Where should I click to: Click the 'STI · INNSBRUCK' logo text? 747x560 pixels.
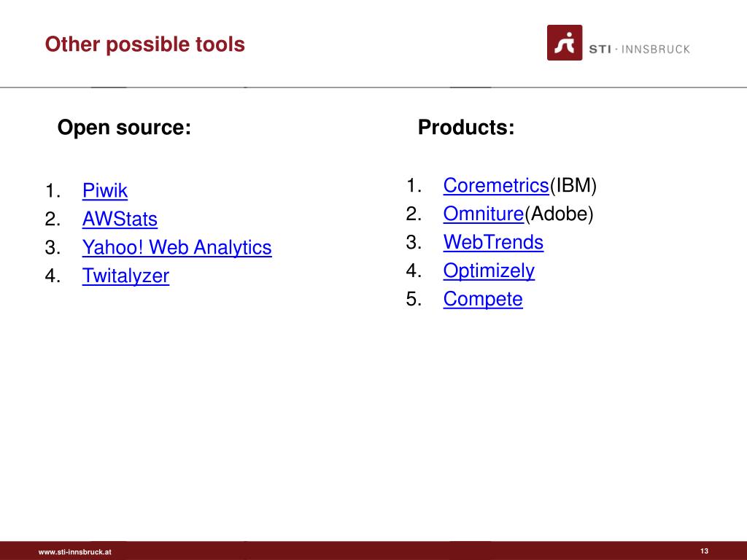tap(639, 49)
